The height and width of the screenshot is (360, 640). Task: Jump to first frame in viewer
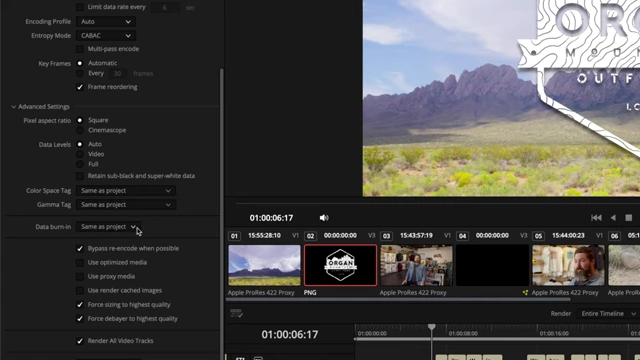596,218
